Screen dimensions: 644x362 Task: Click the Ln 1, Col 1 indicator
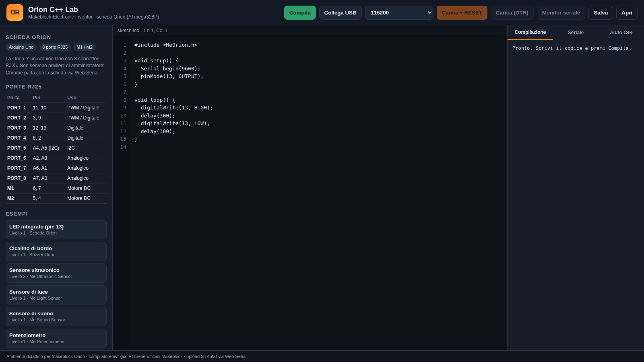[156, 31]
